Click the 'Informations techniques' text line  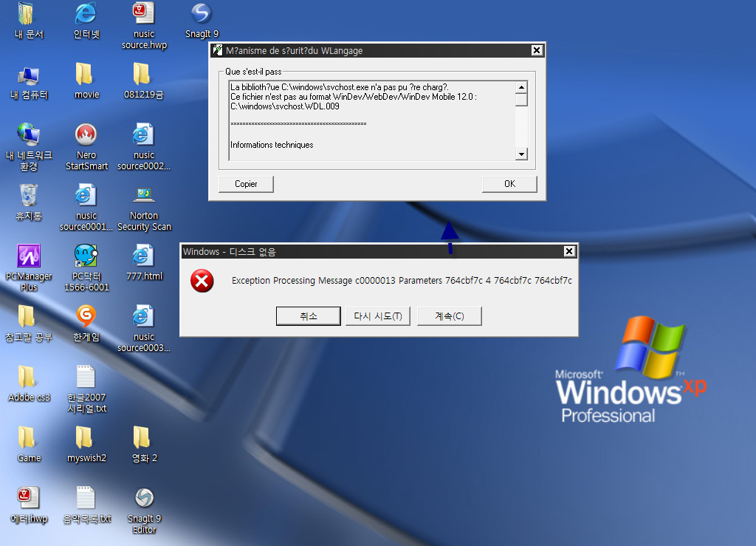[272, 145]
